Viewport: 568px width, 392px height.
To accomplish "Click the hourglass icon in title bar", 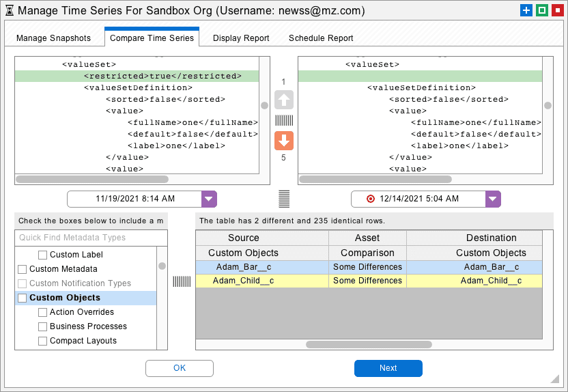I will pyautogui.click(x=10, y=10).
